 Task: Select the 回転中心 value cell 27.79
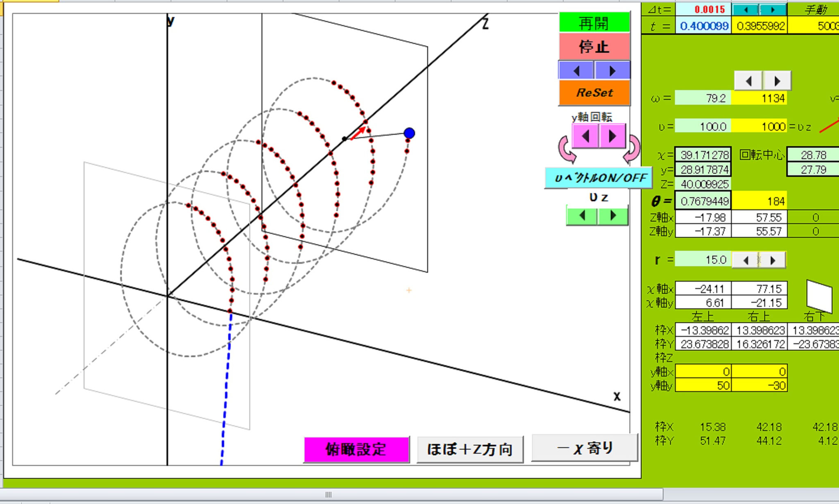point(814,170)
